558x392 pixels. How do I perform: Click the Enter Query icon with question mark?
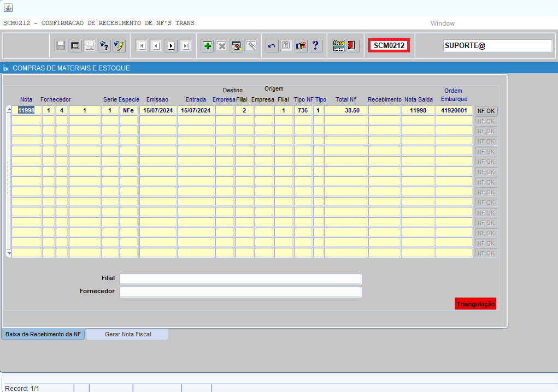[x=104, y=45]
